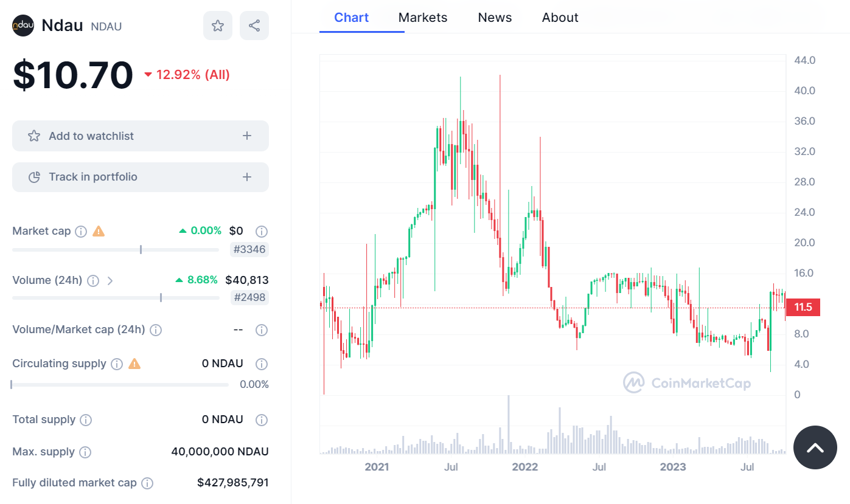This screenshot has width=850, height=504.
Task: Click the star favorite button beside Ndau
Action: point(218,26)
